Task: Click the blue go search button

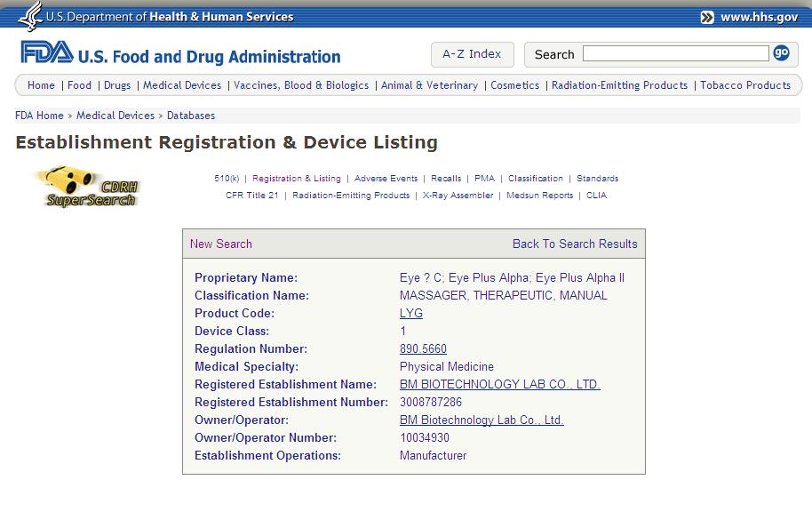Action: pos(781,52)
